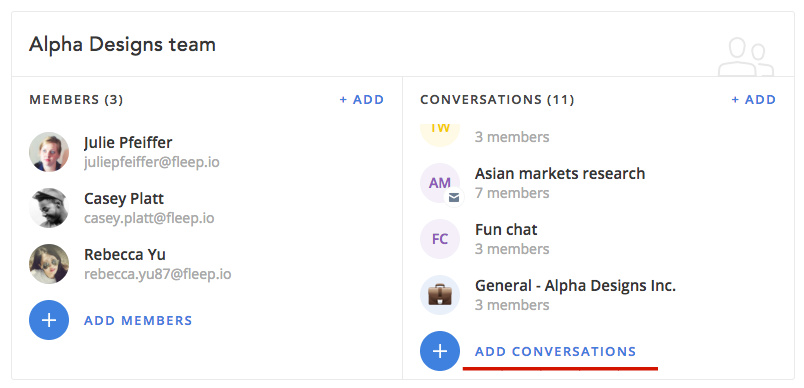Click the Alpha Designs team title
The width and height of the screenshot is (804, 388).
pos(122,45)
